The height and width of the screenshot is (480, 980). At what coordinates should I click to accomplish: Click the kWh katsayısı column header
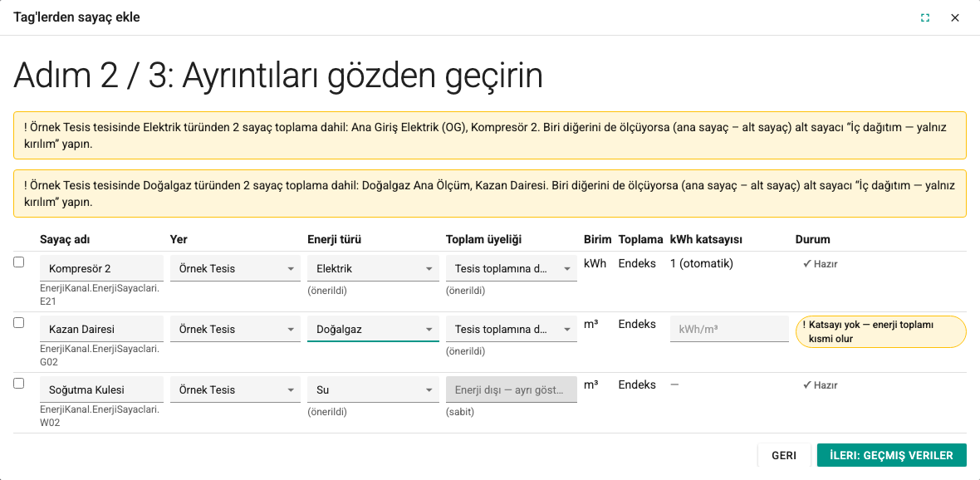pyautogui.click(x=706, y=240)
